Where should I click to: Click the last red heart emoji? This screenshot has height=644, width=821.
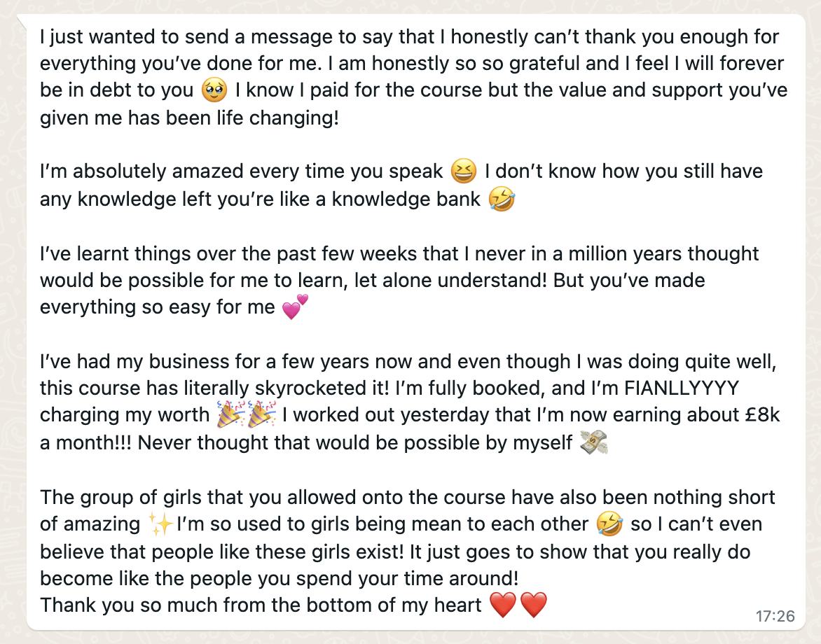[534, 605]
